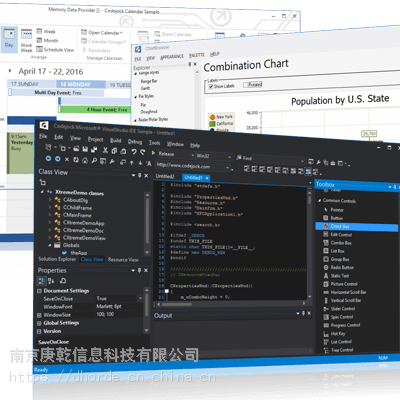Click Open Calendar button in Calendar ribbon
Viewport: 400px width, 400px height.
[x=102, y=32]
